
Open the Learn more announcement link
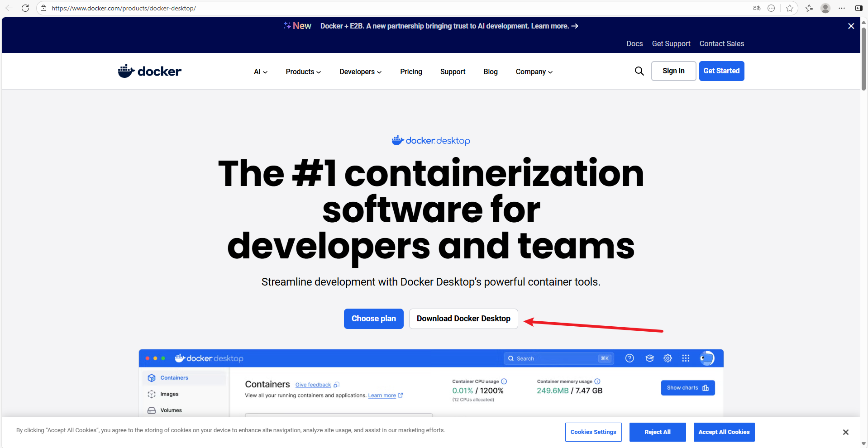click(x=554, y=26)
